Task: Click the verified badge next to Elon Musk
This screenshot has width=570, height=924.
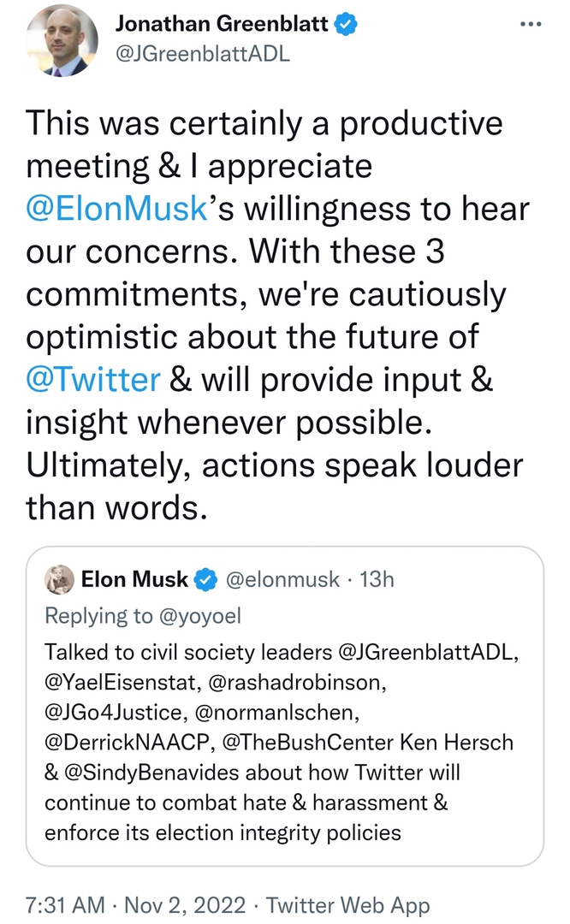Action: tap(205, 580)
